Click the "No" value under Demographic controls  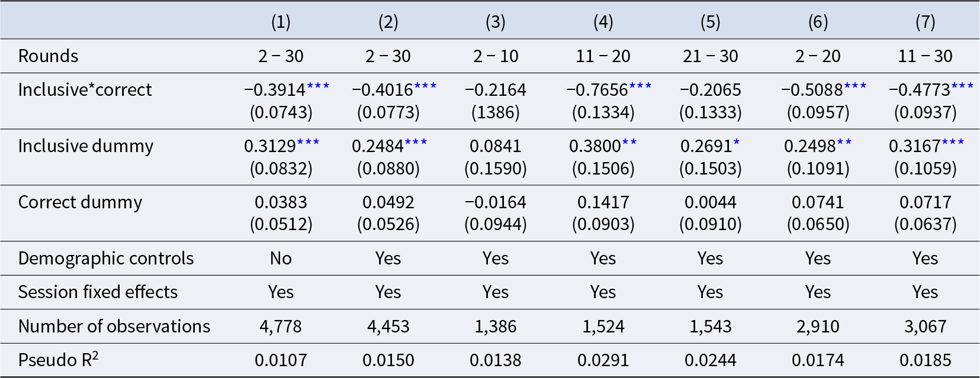[x=281, y=259]
